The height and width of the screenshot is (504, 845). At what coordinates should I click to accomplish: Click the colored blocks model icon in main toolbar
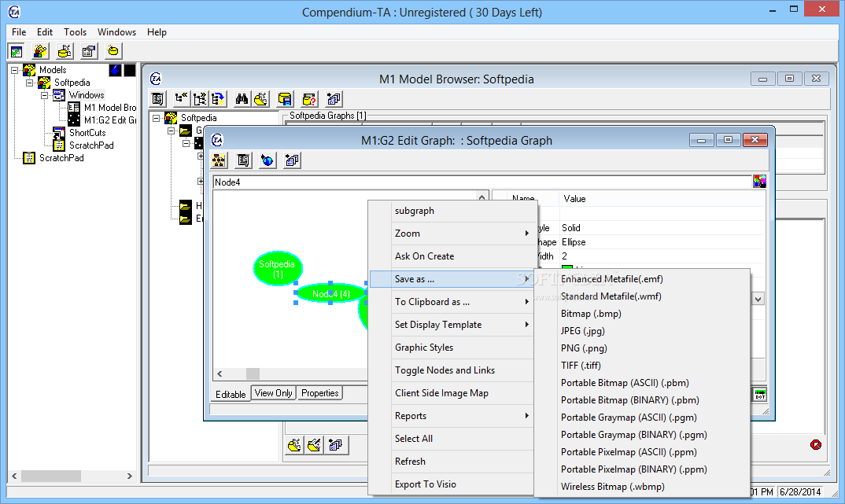tap(40, 51)
